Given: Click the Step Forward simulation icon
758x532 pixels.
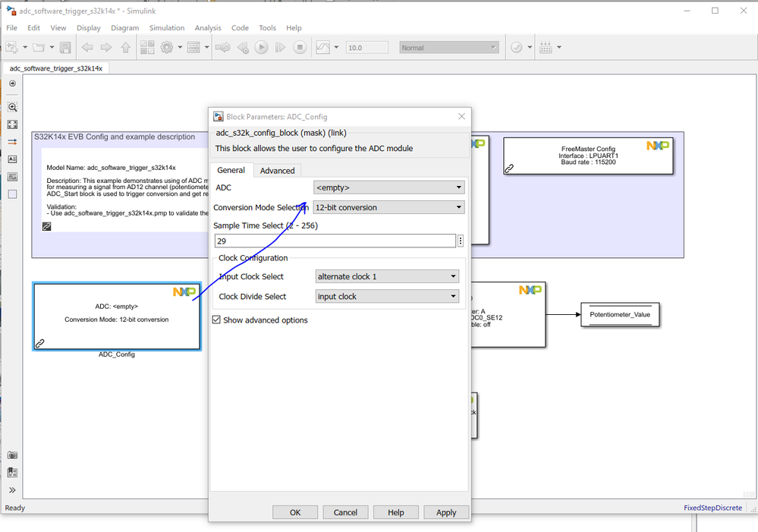Looking at the screenshot, I should tap(281, 47).
